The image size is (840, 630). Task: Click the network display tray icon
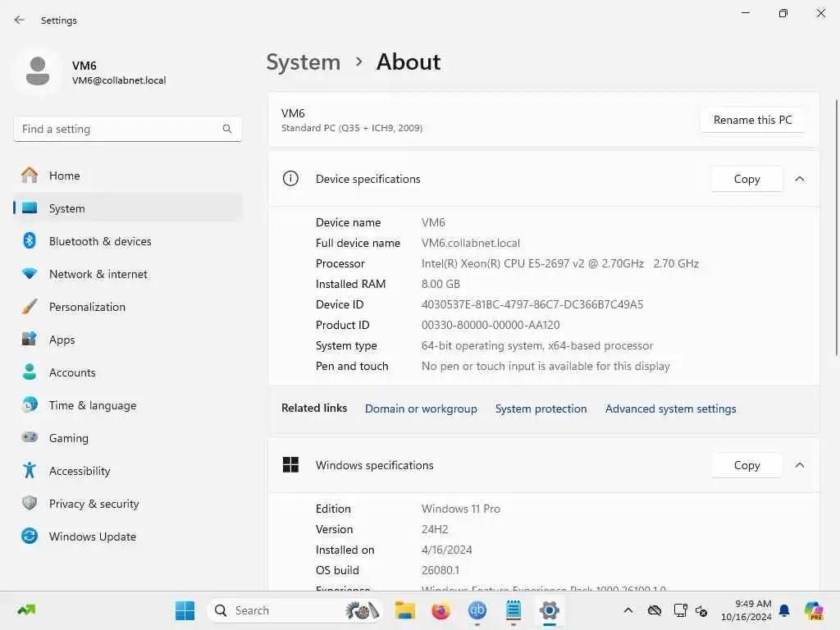pos(680,610)
